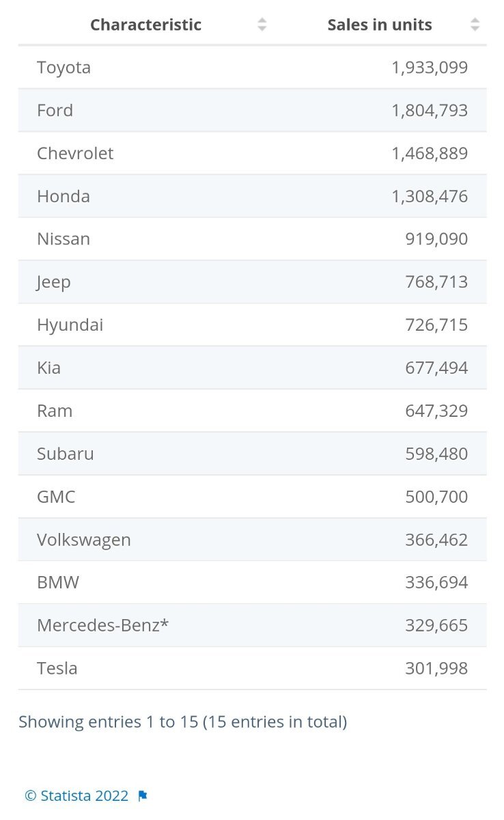This screenshot has width=504, height=820.
Task: Click Hyundai's sales figure 726,715
Action: click(436, 325)
